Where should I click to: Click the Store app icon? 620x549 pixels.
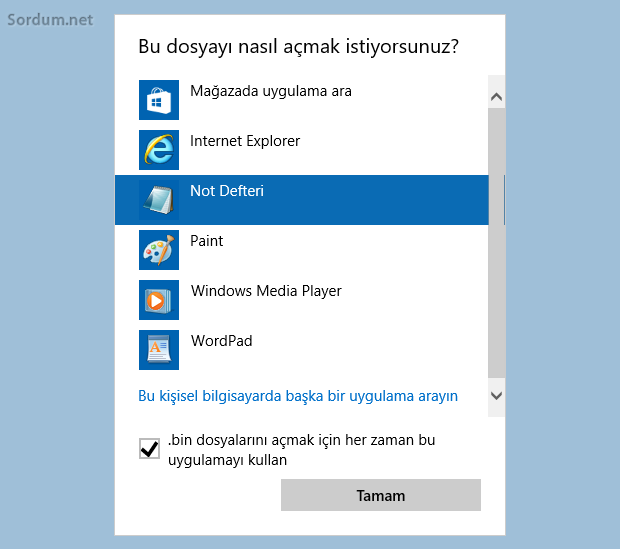[x=159, y=100]
